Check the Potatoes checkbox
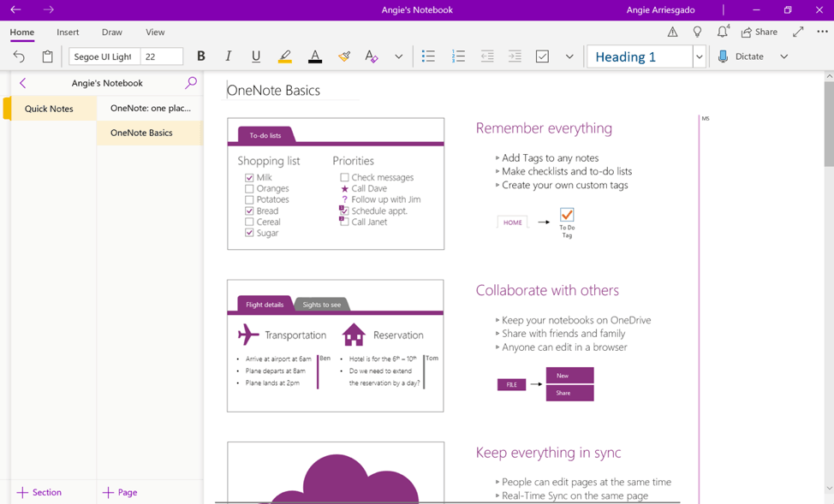Screen dimensions: 834x504 point(249,200)
